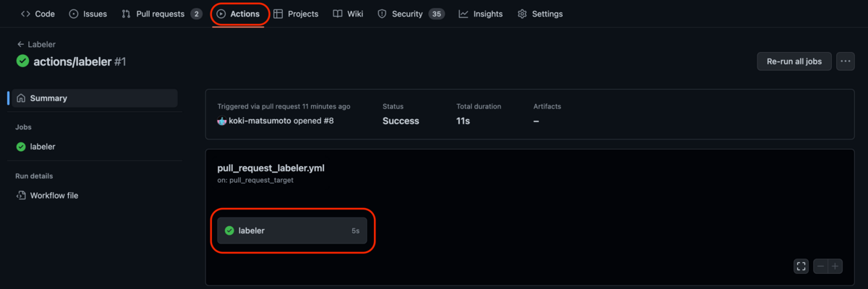Open the three-dot more options menu
The width and height of the screenshot is (868, 289).
point(846,61)
